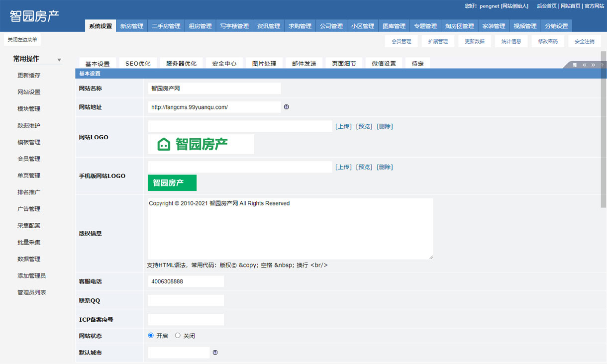Viewport: 607px width, 364px height.
Task: Click the 客服电话 input field
Action: point(186,281)
